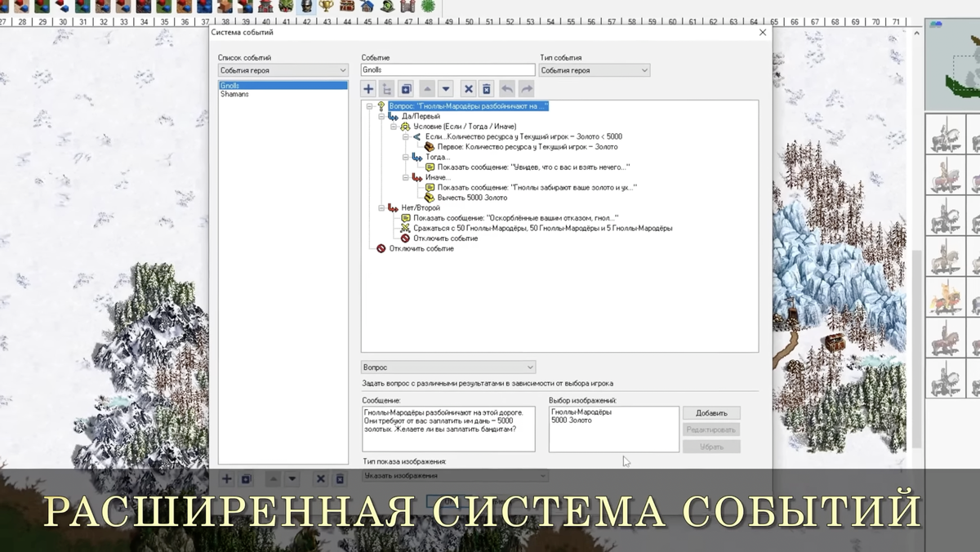The image size is (980, 552).
Task: Open the Вопрос action type dropdown
Action: (448, 367)
